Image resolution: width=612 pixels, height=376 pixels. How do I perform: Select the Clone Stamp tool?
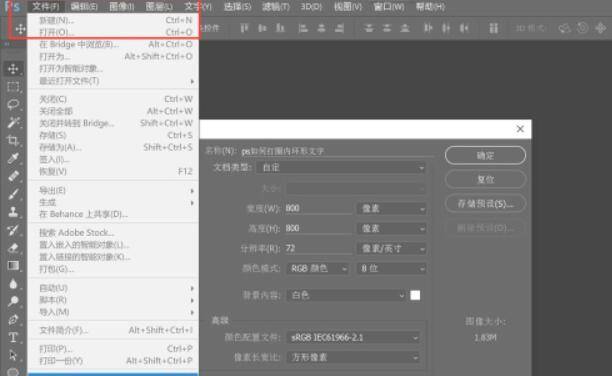tap(13, 212)
